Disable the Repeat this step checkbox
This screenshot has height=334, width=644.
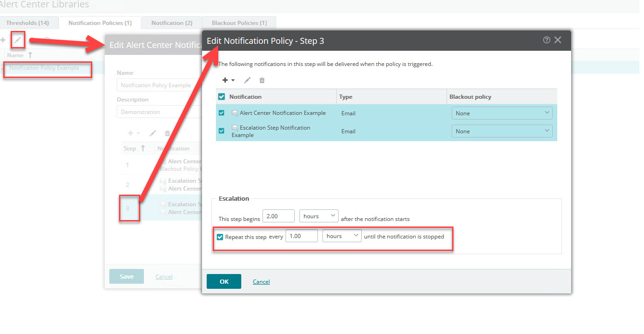coord(220,237)
